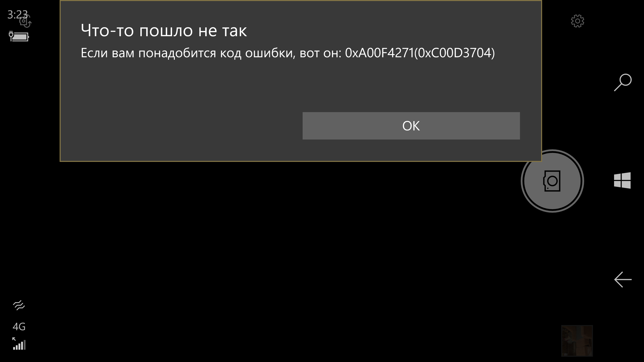Screen dimensions: 644x362
Task: Click the error code 0xA00F4271 text
Action: [x=379, y=53]
